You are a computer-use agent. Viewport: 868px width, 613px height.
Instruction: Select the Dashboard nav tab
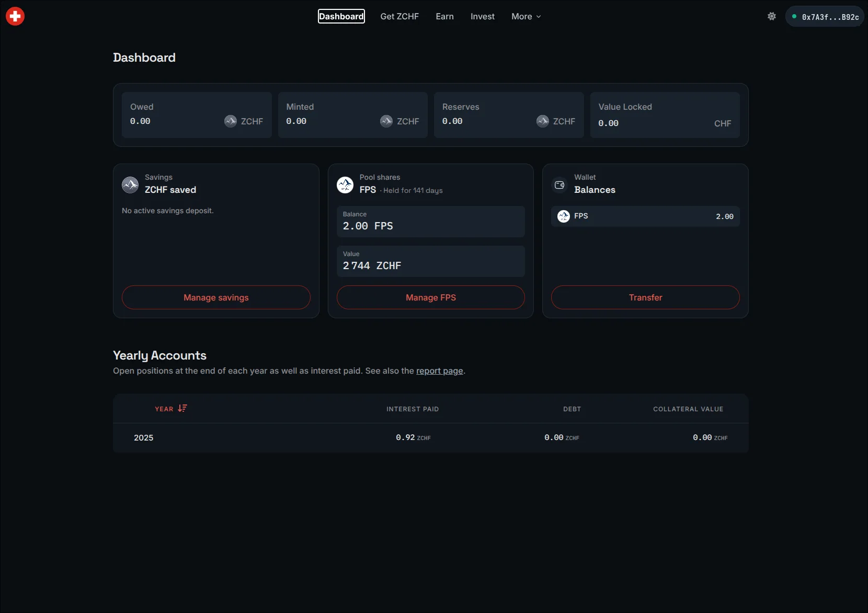coord(341,16)
